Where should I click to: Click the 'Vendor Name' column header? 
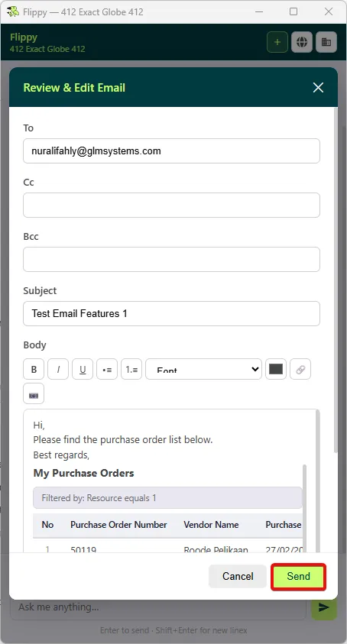pyautogui.click(x=211, y=525)
